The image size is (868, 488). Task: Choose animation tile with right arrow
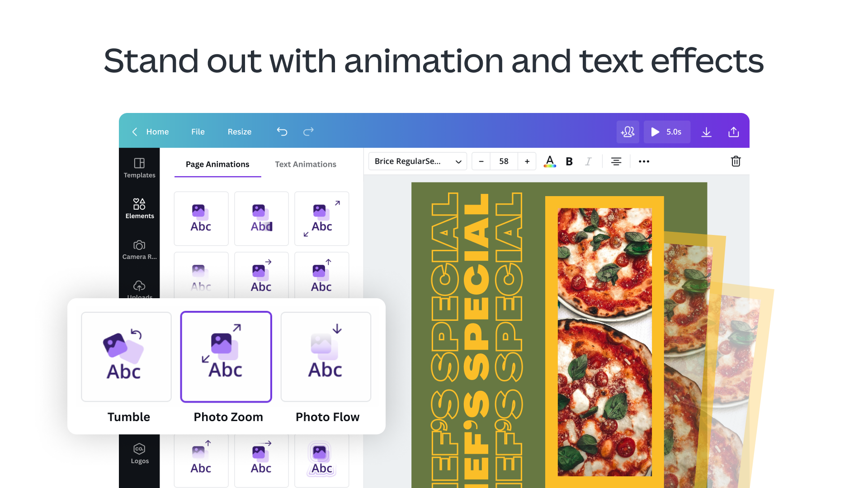[x=261, y=276]
